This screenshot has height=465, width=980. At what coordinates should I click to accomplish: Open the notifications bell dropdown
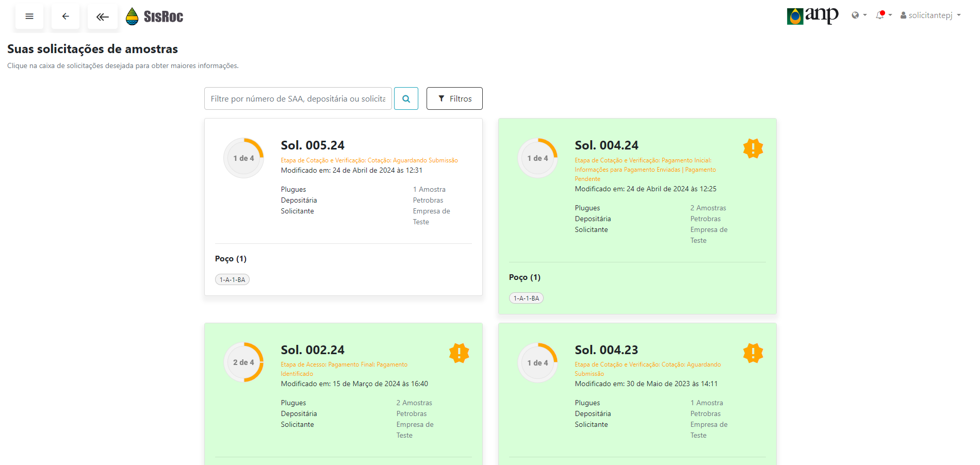[884, 15]
